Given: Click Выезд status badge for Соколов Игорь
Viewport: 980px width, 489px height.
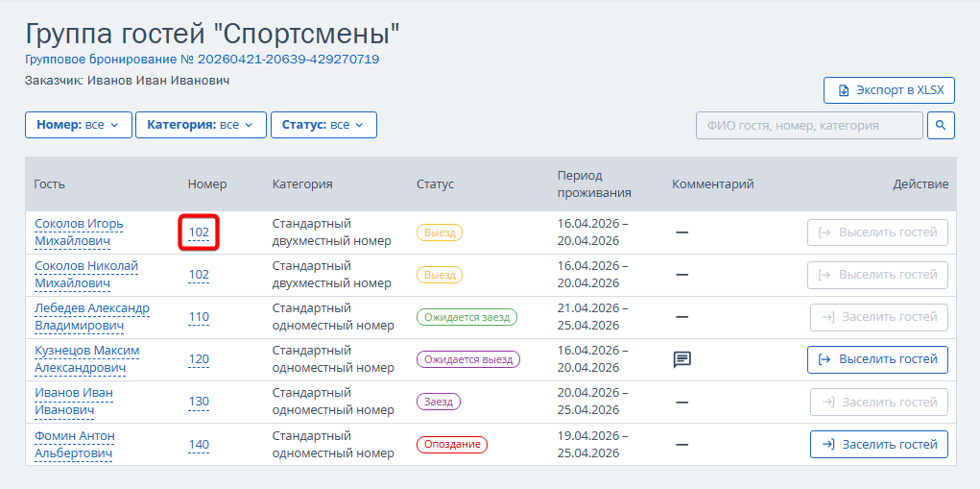Looking at the screenshot, I should (440, 232).
